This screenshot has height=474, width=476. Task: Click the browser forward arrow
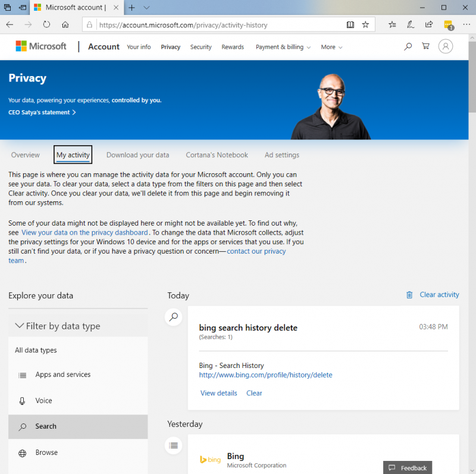coord(28,24)
